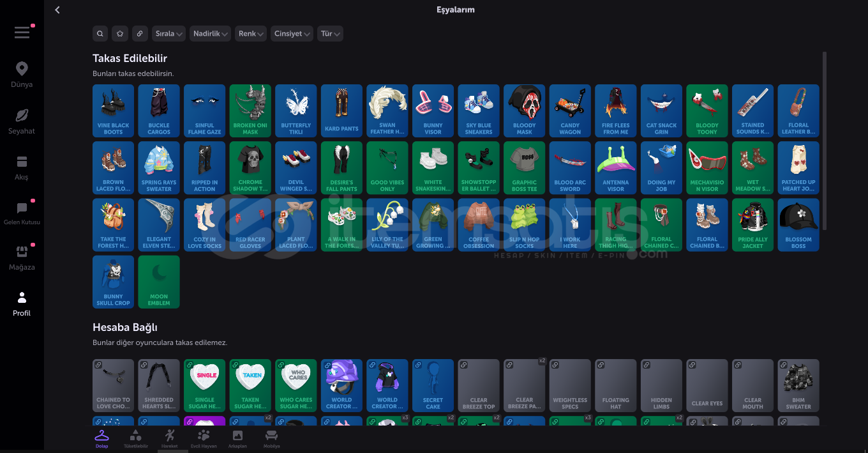Image resolution: width=868 pixels, height=453 pixels.
Task: Select the Broken Oni Mask item
Action: click(x=250, y=111)
